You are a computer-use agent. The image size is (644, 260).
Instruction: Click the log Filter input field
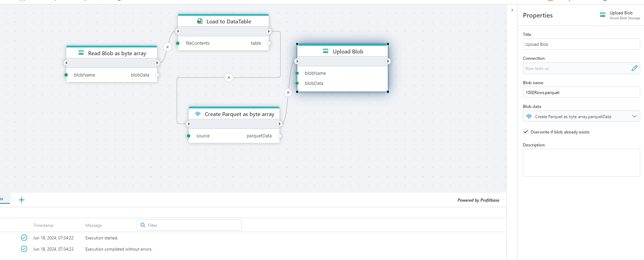pyautogui.click(x=189, y=225)
